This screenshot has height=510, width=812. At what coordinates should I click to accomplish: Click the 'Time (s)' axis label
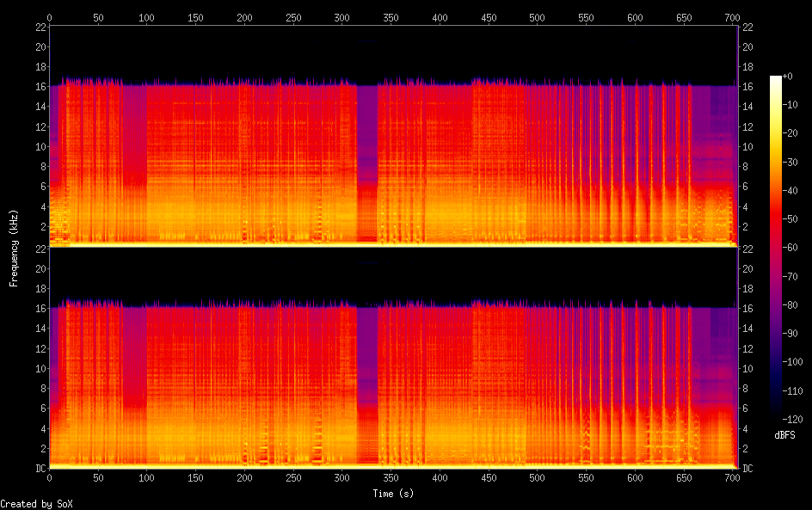pos(392,494)
